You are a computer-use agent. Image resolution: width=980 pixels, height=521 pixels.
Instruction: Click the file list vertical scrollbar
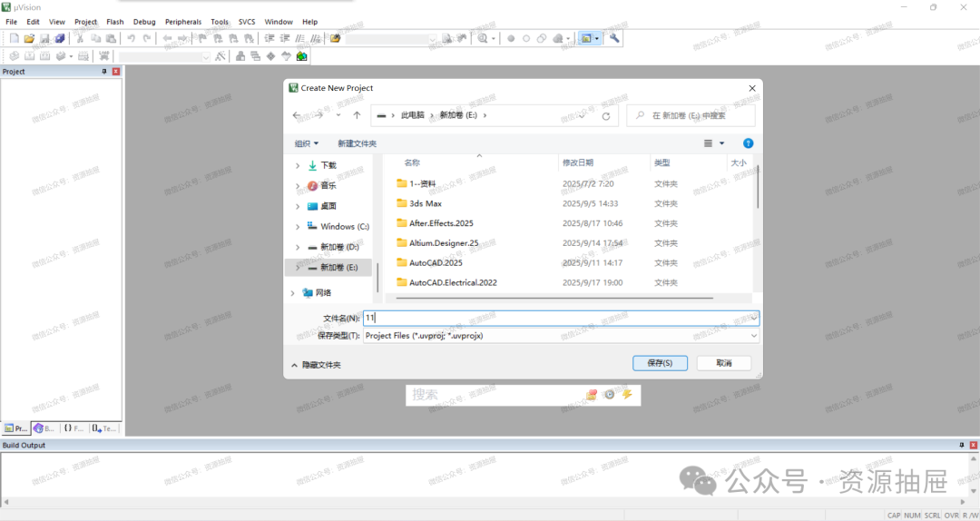point(757,186)
